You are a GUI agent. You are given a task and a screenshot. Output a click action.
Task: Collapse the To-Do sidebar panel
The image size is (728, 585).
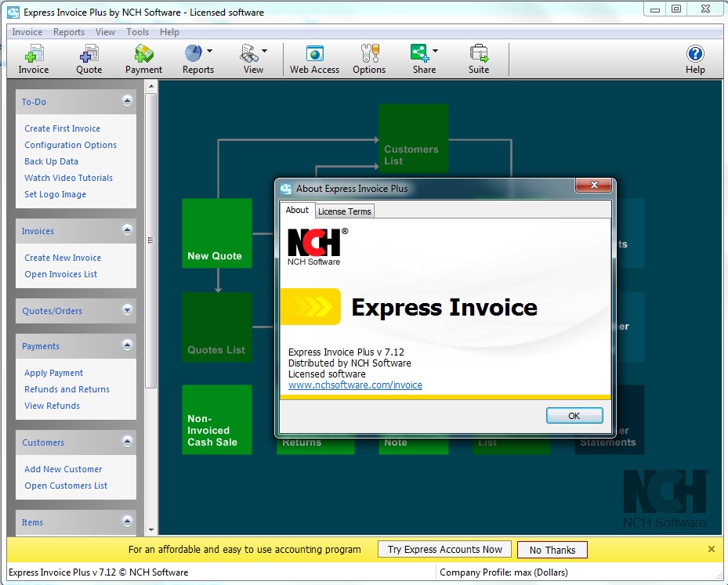pos(125,100)
